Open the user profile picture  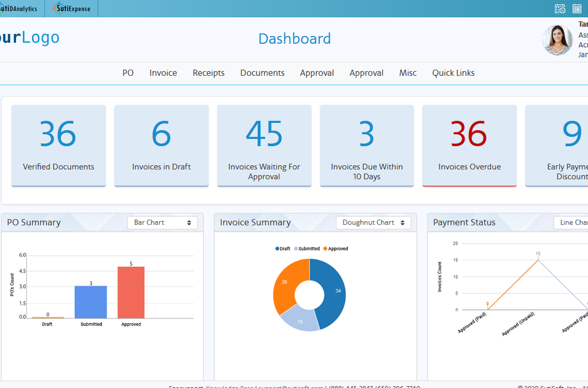tap(557, 40)
